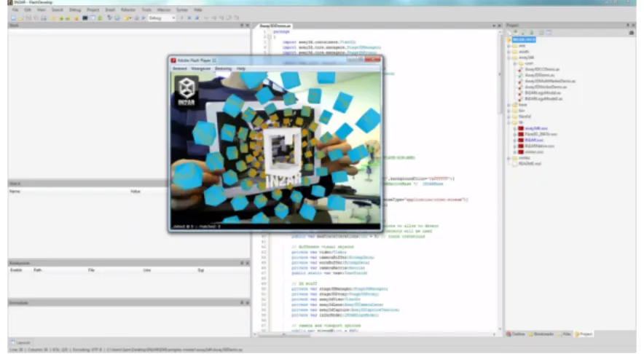
Task: Open the Insert menu
Action: pyautogui.click(x=110, y=9)
